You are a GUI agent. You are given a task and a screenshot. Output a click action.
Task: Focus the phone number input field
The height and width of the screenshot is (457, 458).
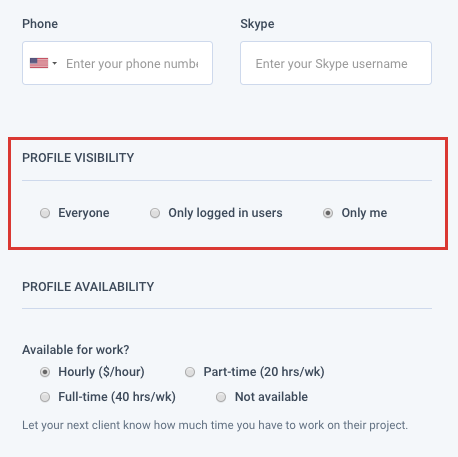[x=132, y=63]
